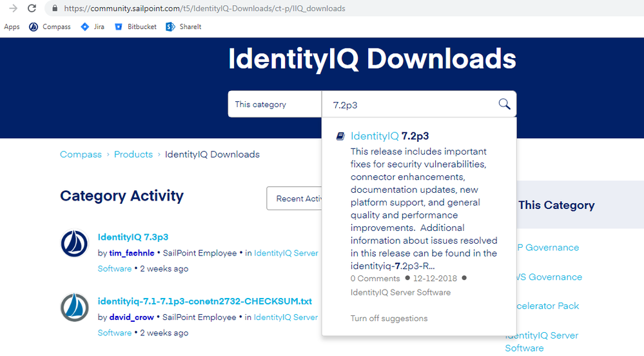Screen dimensions: 644x356
Task: Open the Bitbucket bookmark
Action: tap(135, 26)
